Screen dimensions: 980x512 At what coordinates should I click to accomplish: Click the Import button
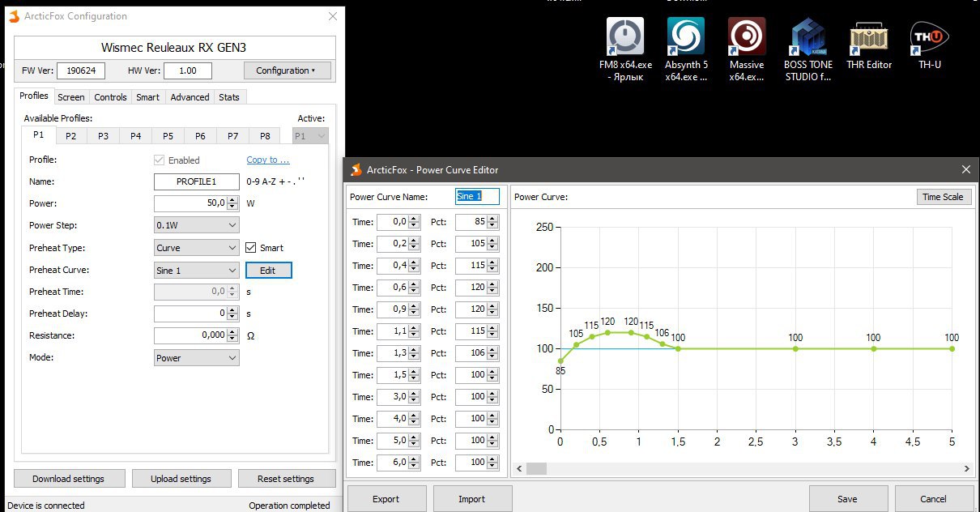(472, 499)
